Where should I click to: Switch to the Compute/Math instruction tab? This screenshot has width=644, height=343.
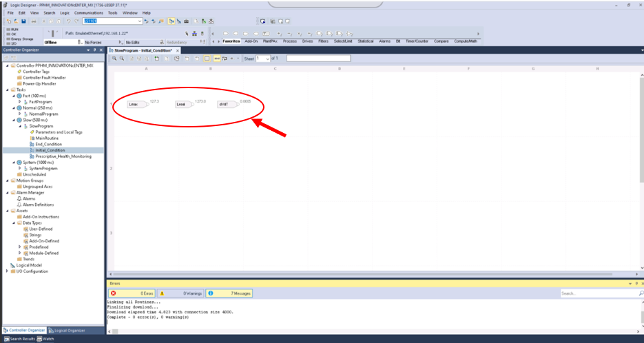(466, 41)
